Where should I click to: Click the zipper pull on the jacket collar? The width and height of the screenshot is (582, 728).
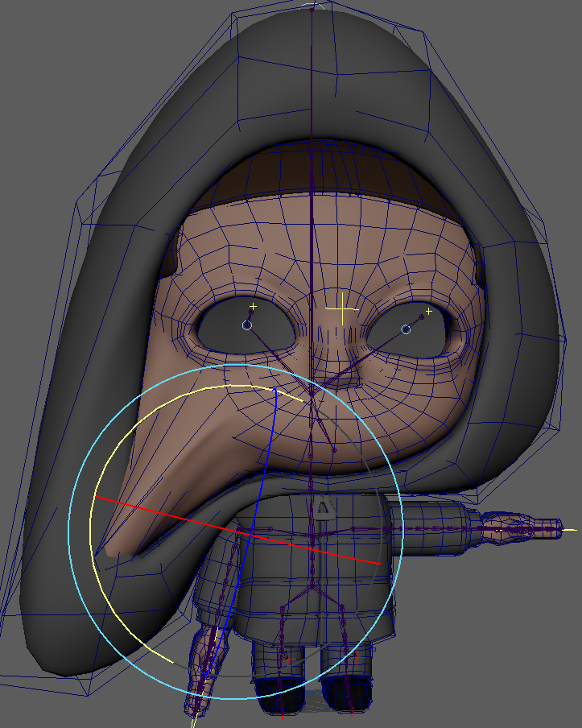[x=324, y=507]
